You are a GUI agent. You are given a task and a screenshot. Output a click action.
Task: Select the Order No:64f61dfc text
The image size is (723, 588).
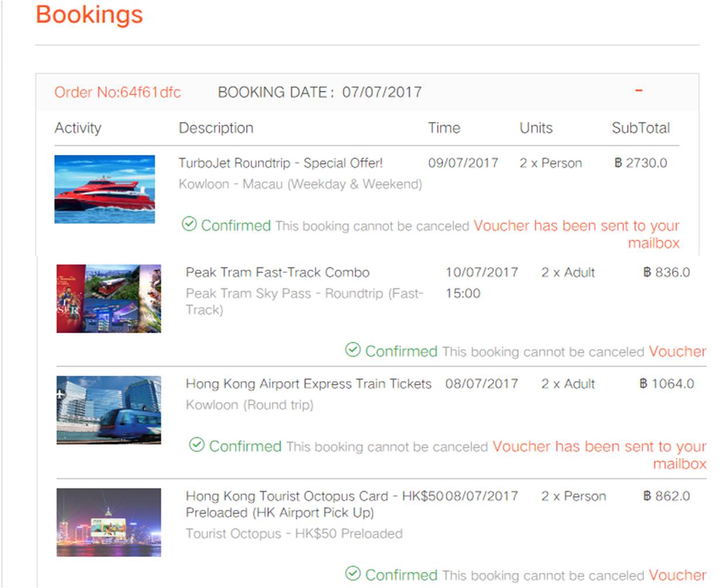click(x=118, y=92)
